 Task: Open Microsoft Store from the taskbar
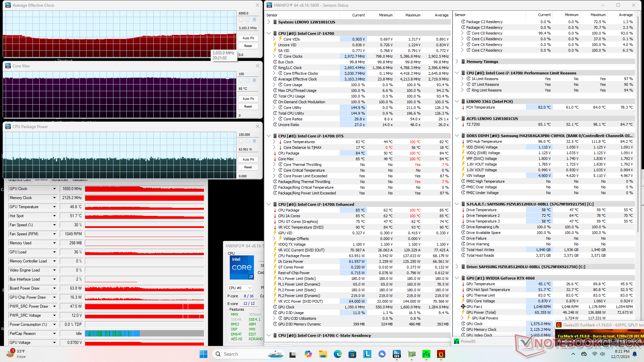click(x=352, y=354)
